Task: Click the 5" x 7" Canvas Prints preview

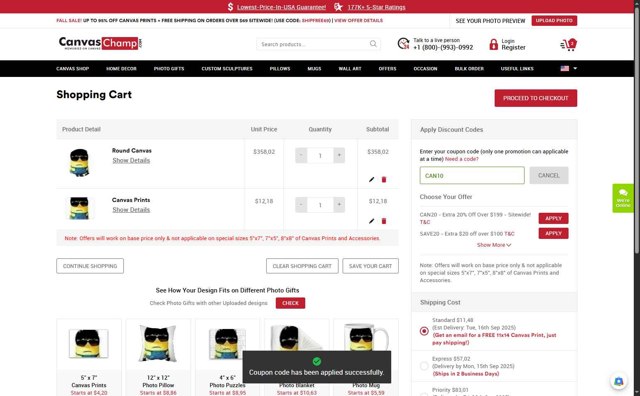Action: [x=89, y=344]
